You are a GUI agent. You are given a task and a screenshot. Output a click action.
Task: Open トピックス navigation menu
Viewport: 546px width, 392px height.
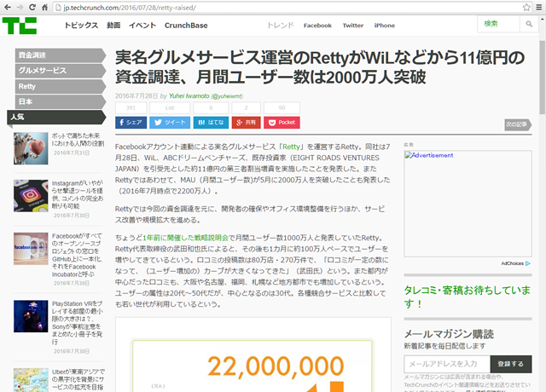tap(81, 26)
